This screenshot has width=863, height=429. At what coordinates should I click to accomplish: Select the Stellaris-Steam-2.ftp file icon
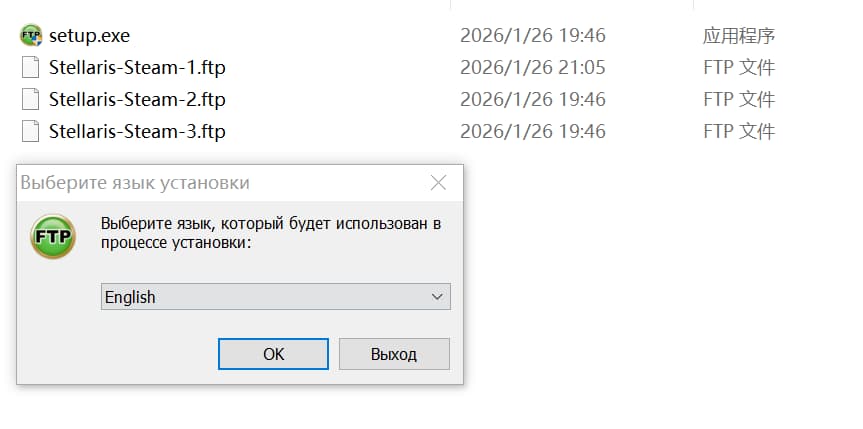pyautogui.click(x=31, y=99)
